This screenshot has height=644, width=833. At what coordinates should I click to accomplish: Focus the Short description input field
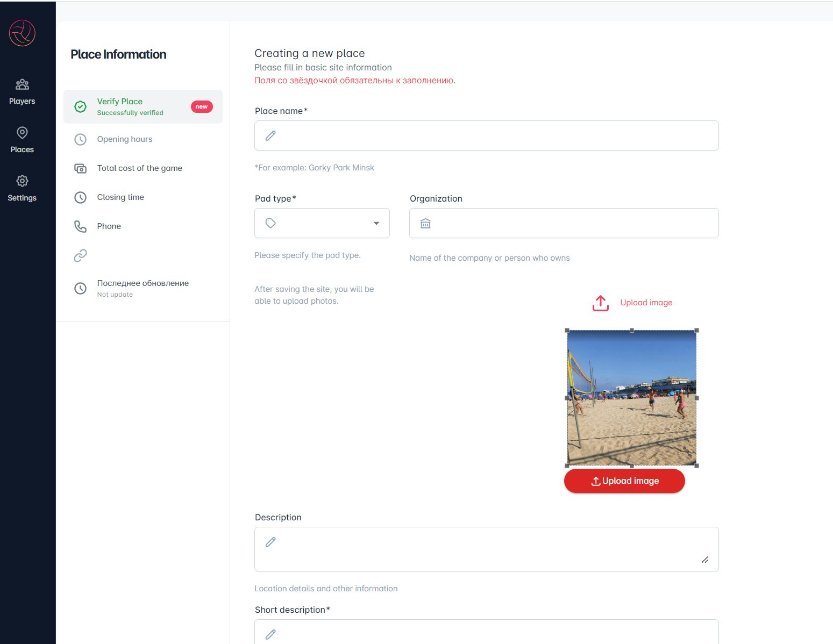tap(487, 632)
